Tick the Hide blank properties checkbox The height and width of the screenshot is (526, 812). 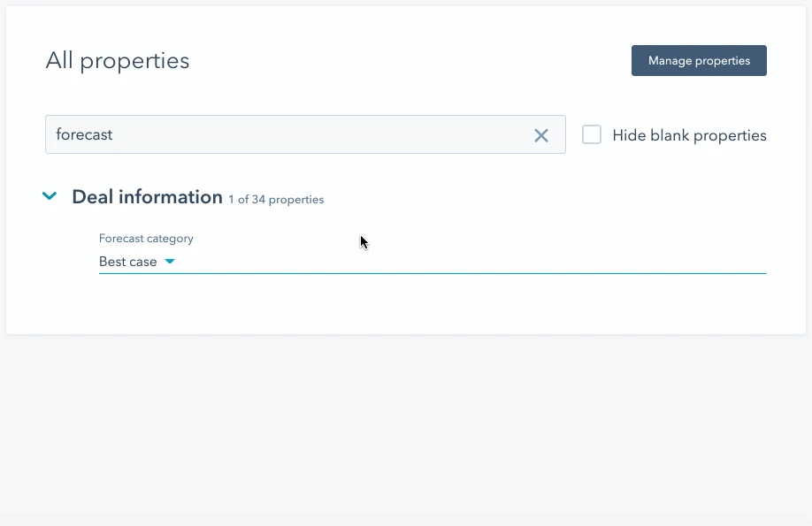[x=592, y=135]
